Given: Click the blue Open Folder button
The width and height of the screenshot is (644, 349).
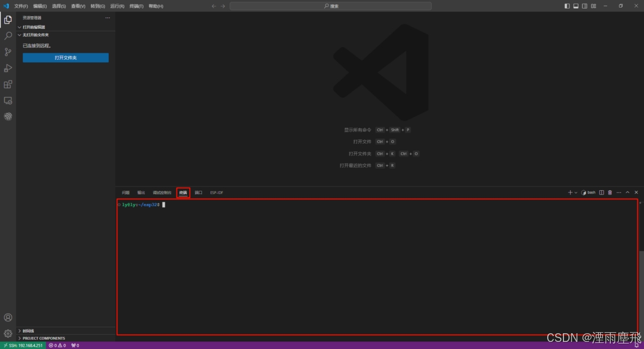Looking at the screenshot, I should click(x=66, y=58).
